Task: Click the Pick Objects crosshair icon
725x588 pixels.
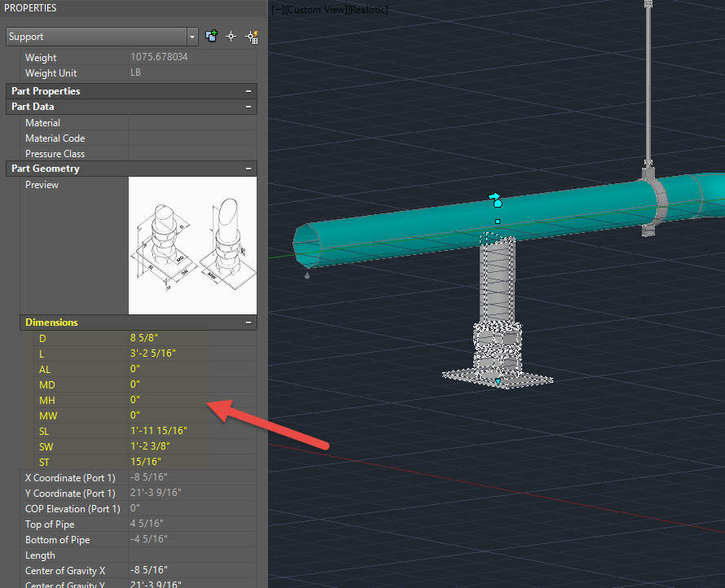Action: coord(231,37)
